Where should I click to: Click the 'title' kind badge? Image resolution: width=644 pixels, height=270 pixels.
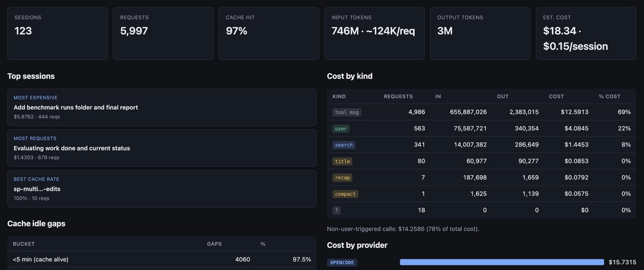pyautogui.click(x=342, y=161)
